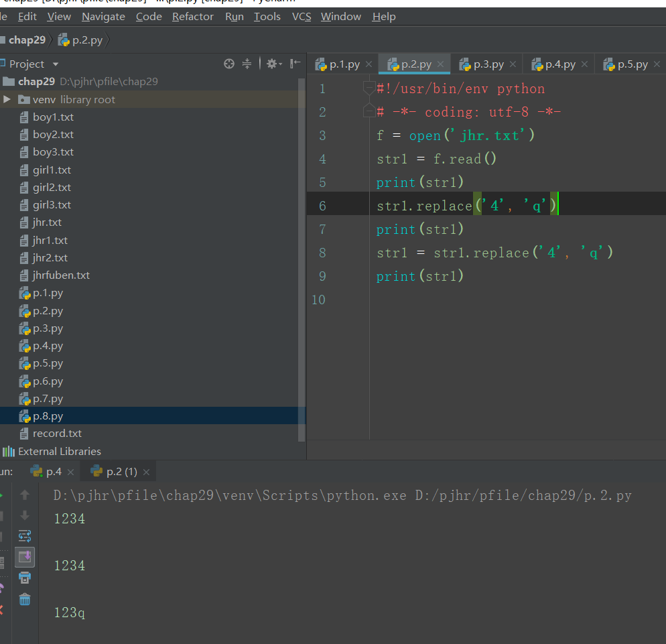Click chap29 in the breadcrumb bar
This screenshot has height=644, width=666.
(x=27, y=40)
